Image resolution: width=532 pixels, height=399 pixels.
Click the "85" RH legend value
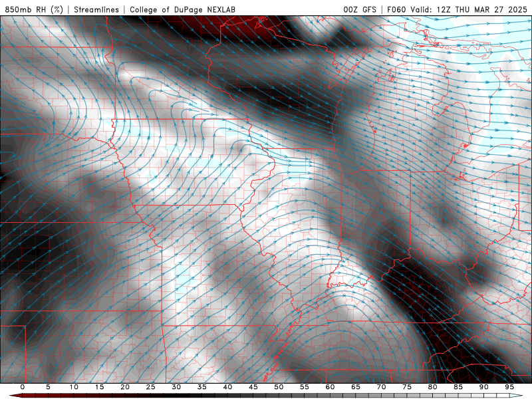pos(458,387)
